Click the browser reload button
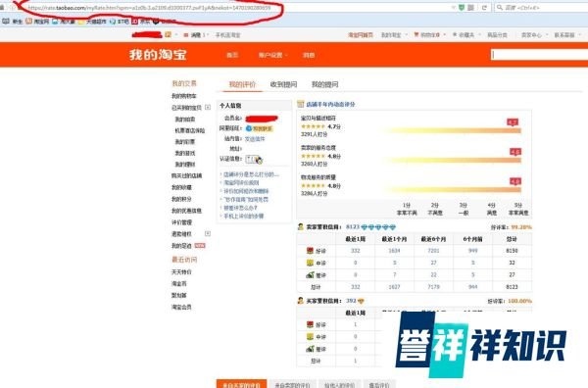 pos(484,7)
